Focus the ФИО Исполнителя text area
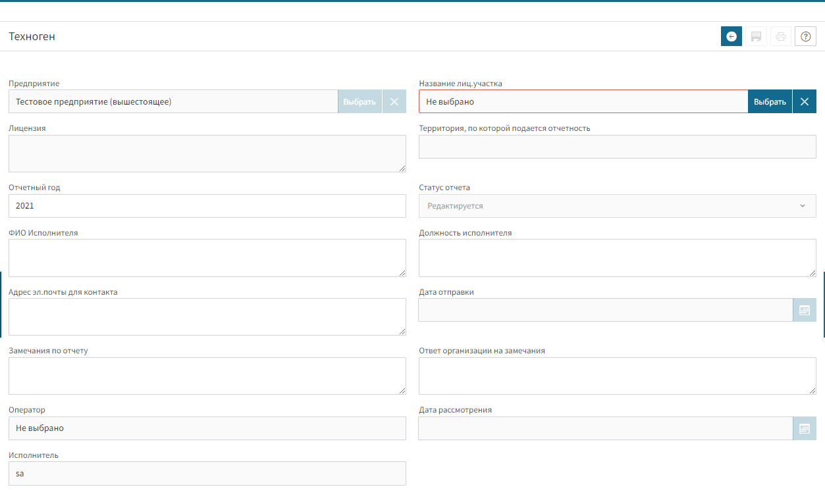This screenshot has height=504, width=825. (207, 257)
